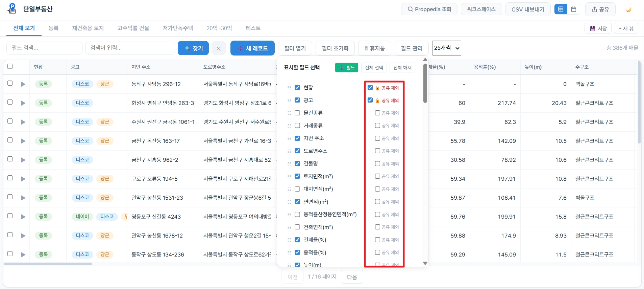Enable the 대지면적(m²) field checkbox
Viewport: 644px width, 289px height.
pyautogui.click(x=297, y=189)
